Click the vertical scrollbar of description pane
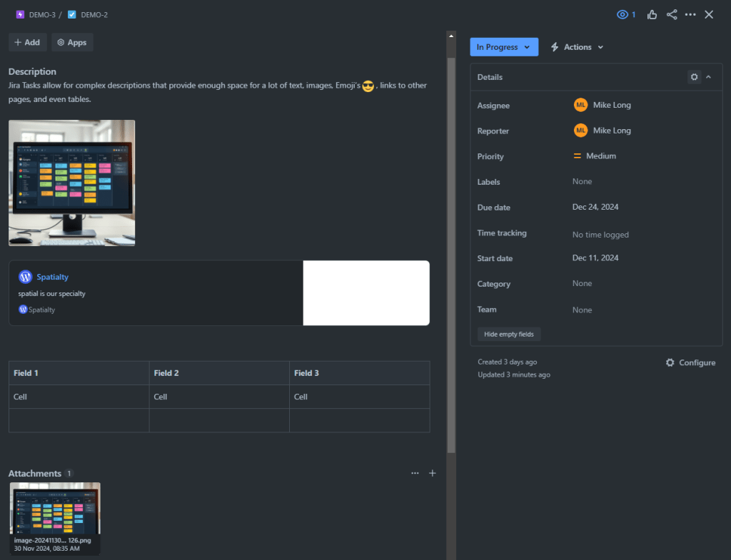The image size is (731, 560). 450,250
